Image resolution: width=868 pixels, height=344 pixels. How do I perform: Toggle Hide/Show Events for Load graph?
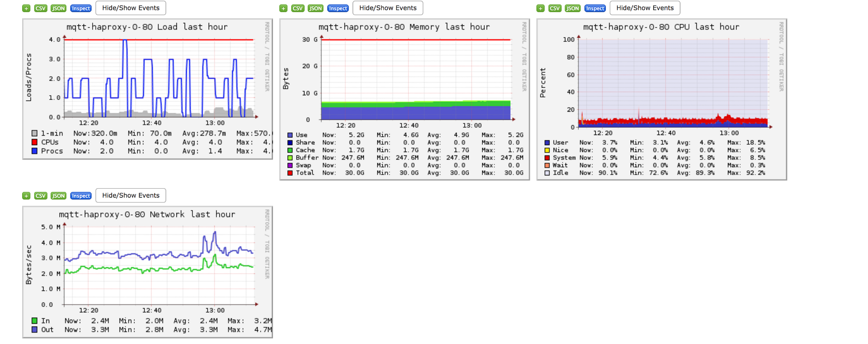click(x=131, y=8)
